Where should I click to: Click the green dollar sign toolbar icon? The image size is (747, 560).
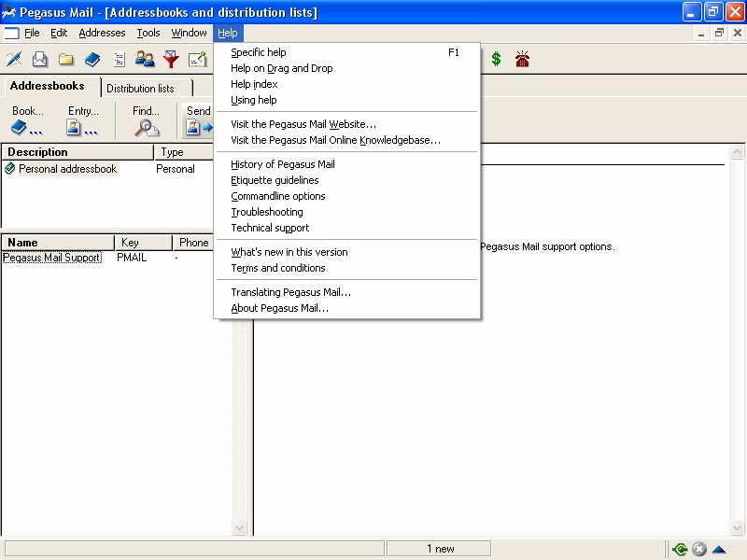click(x=496, y=59)
